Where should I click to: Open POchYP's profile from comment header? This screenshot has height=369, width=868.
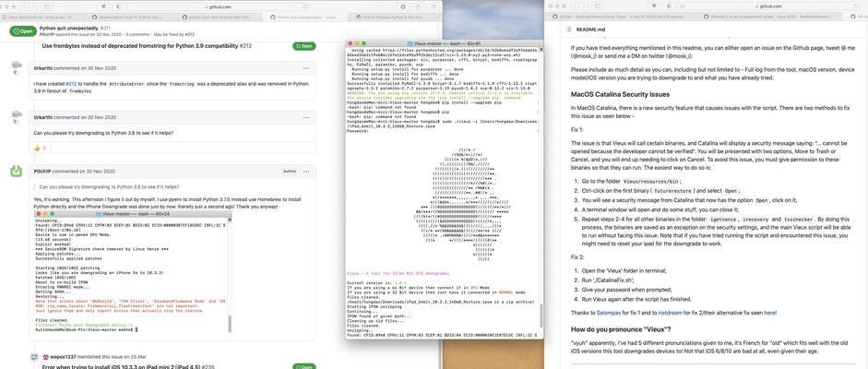pyautogui.click(x=42, y=171)
